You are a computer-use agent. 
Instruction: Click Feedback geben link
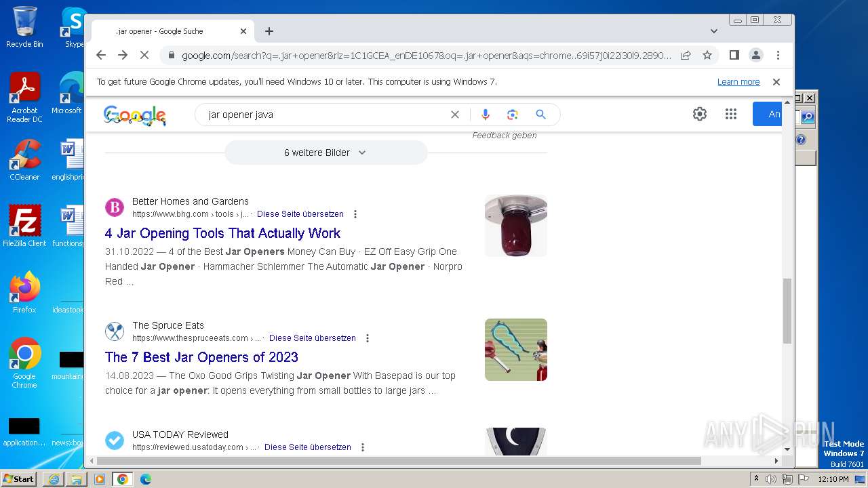(505, 136)
